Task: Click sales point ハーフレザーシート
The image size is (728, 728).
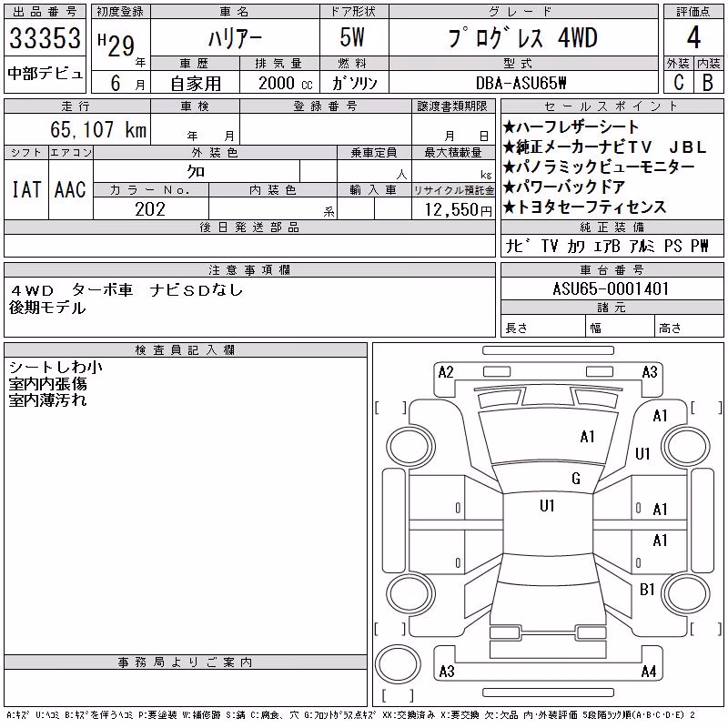Action: click(x=571, y=126)
